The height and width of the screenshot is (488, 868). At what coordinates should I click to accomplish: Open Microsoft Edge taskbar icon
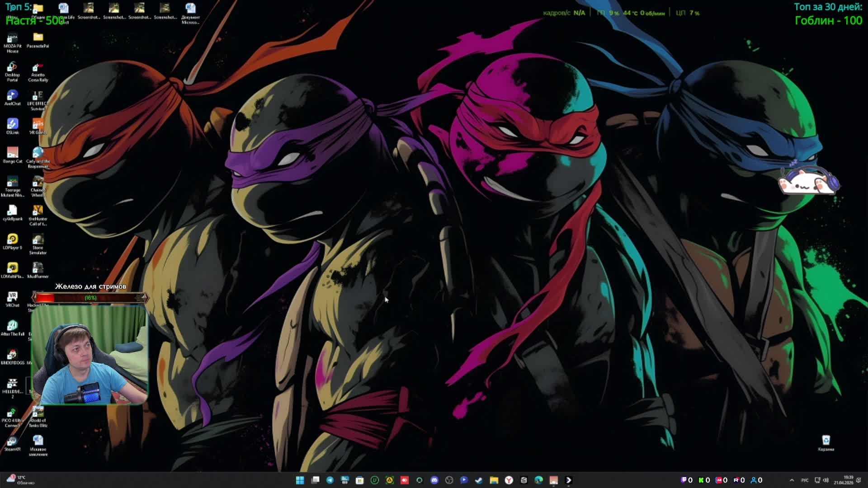[538, 480]
